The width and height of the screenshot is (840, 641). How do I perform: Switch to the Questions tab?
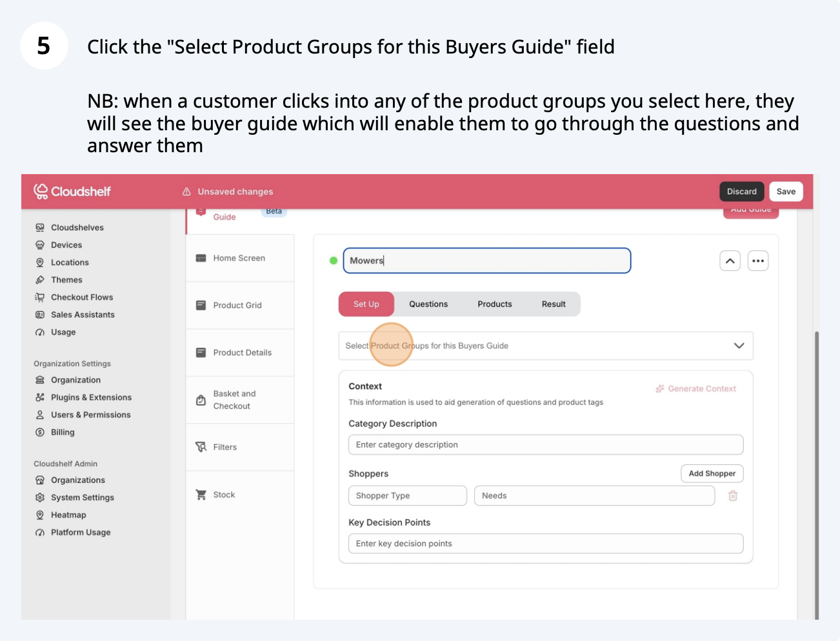428,304
